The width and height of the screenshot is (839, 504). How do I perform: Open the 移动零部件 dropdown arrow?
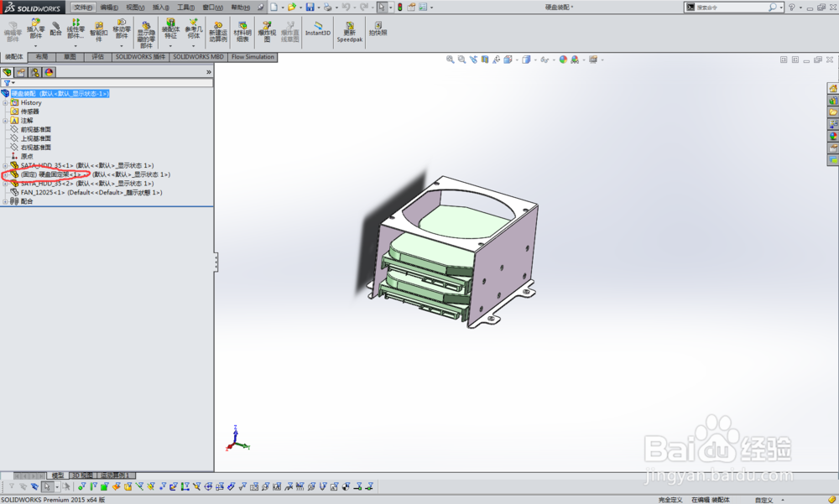click(122, 46)
